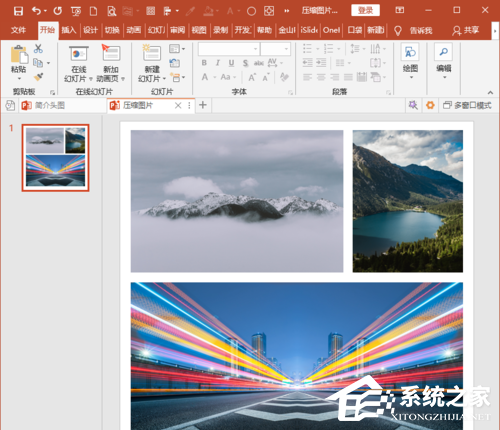
Task: Click the Save icon in quick access toolbar
Action: point(18,11)
